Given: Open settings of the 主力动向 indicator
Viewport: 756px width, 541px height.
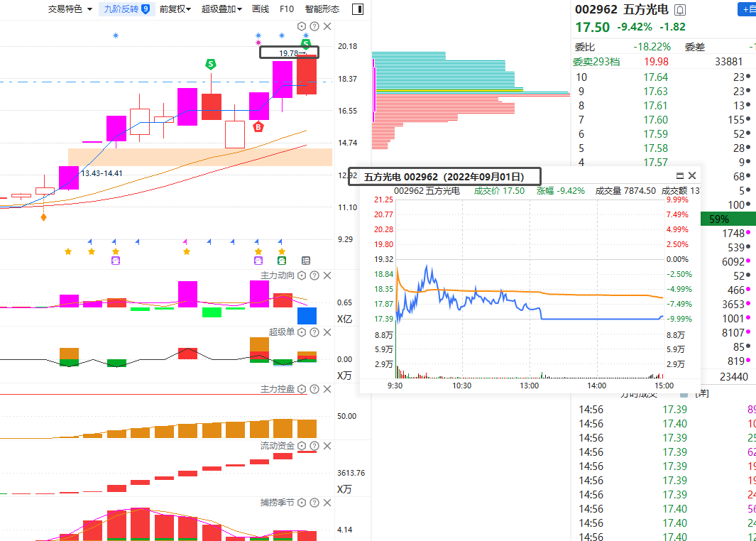Looking at the screenshot, I should click(x=302, y=275).
